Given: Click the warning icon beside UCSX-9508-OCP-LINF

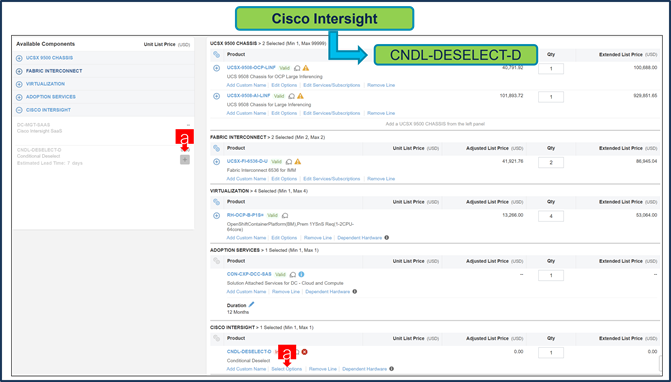Looking at the screenshot, I should [306, 68].
